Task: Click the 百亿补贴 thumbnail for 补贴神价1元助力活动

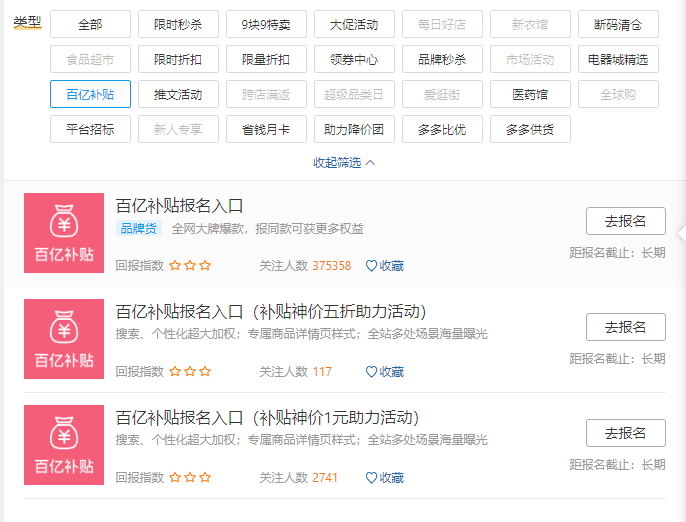Action: [64, 445]
